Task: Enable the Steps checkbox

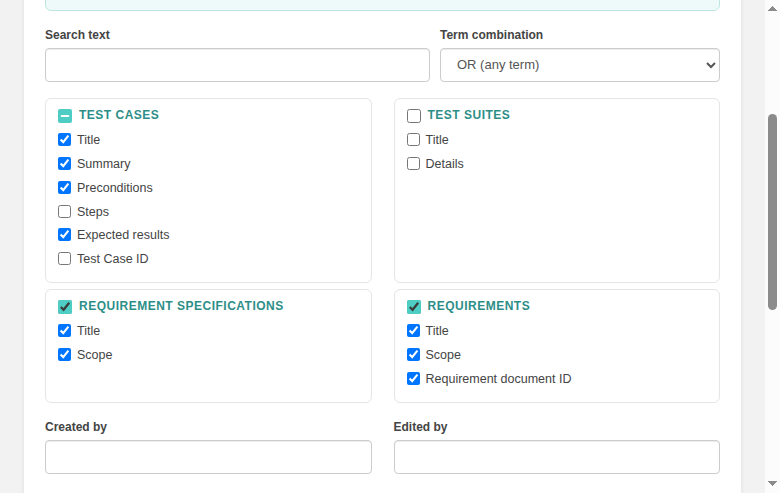Action: point(65,211)
